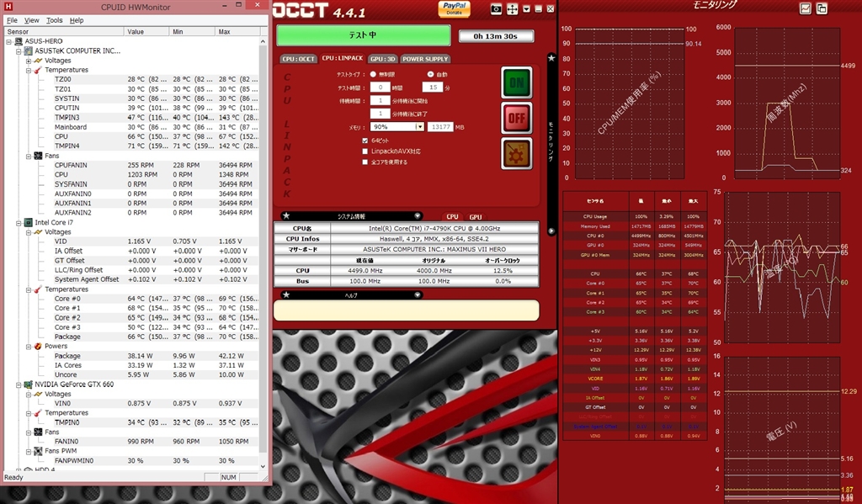Click the Value column header
This screenshot has width=862, height=504.
click(x=146, y=31)
